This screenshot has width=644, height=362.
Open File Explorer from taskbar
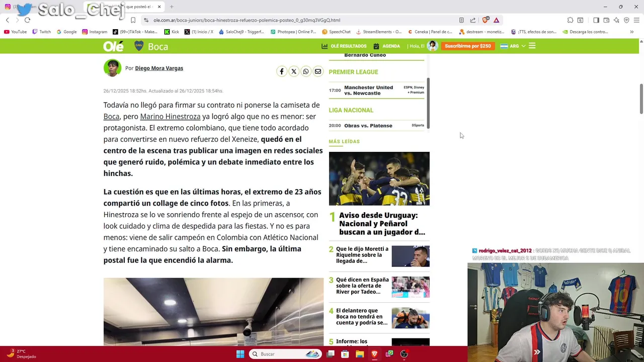[360, 354]
